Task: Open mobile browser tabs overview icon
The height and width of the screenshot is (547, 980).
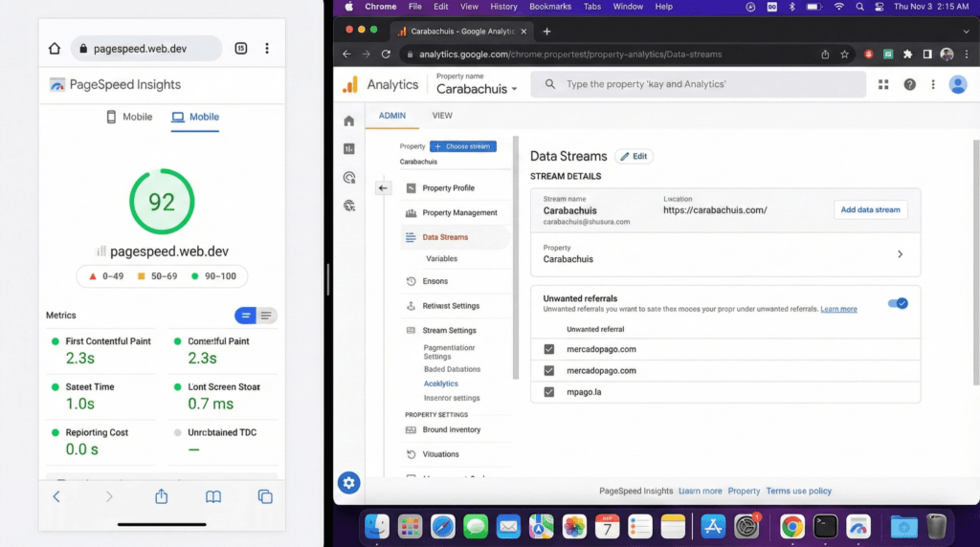Action: (x=265, y=496)
